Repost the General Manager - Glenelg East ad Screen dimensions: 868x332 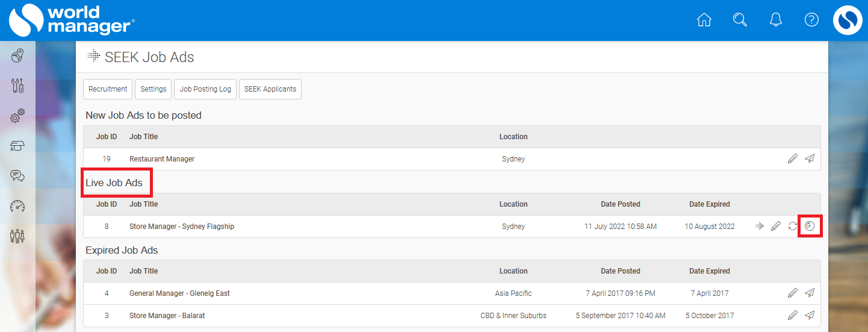pos(810,293)
